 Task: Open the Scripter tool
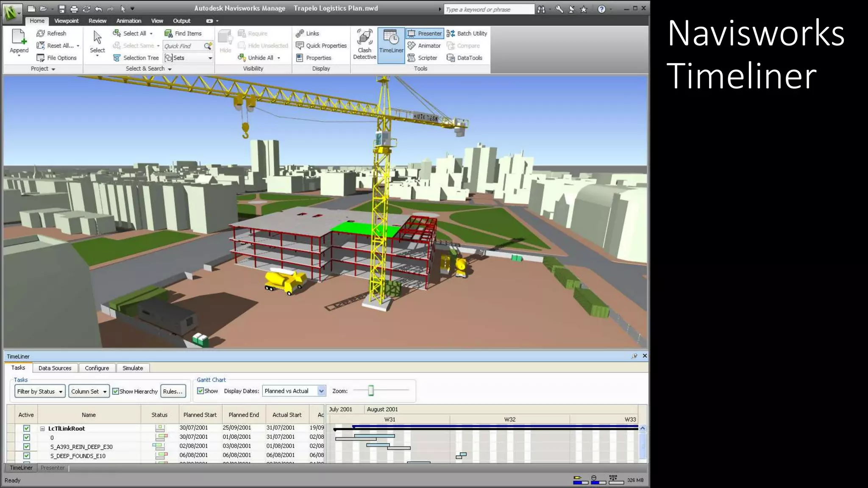click(422, 58)
